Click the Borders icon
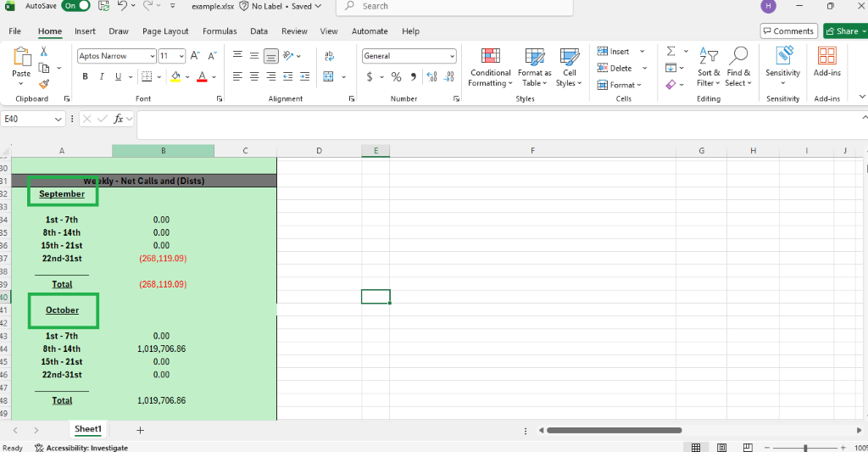The height and width of the screenshot is (452, 868). (x=146, y=76)
